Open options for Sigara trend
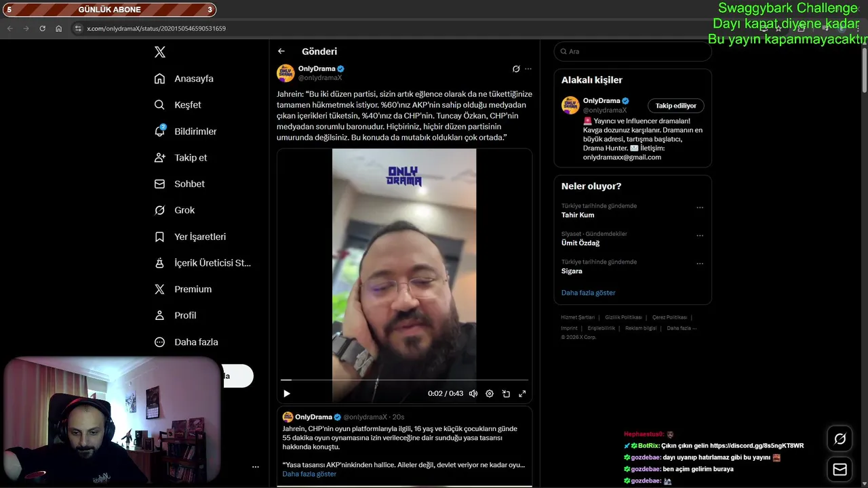 coord(700,264)
